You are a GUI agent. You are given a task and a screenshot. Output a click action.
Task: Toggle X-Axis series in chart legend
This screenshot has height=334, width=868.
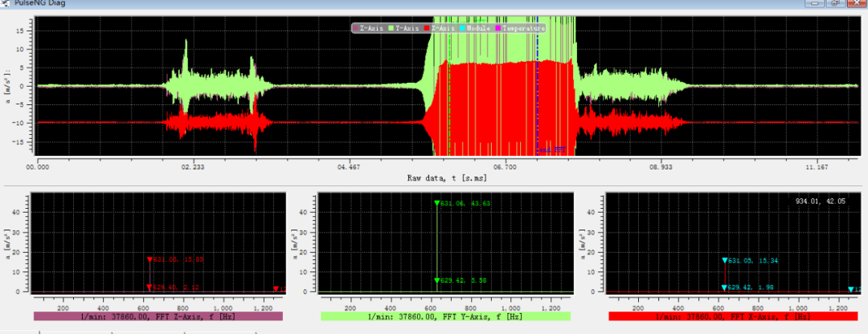click(439, 28)
